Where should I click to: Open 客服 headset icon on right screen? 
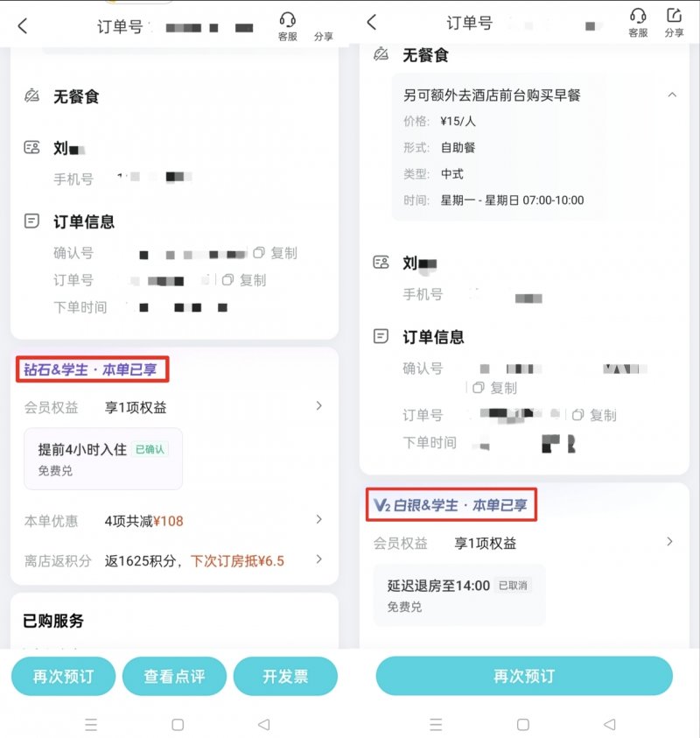click(x=638, y=23)
